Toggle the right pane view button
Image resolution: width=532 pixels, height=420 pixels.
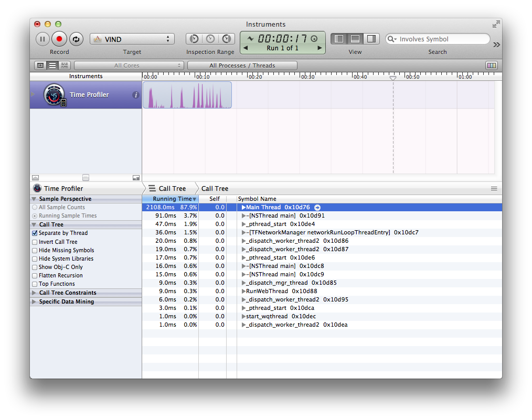click(371, 39)
